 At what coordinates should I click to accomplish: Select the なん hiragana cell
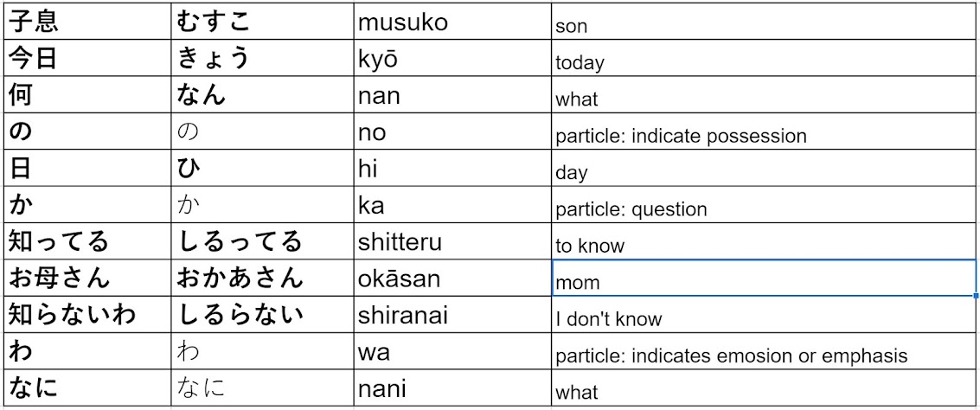pyautogui.click(x=262, y=95)
